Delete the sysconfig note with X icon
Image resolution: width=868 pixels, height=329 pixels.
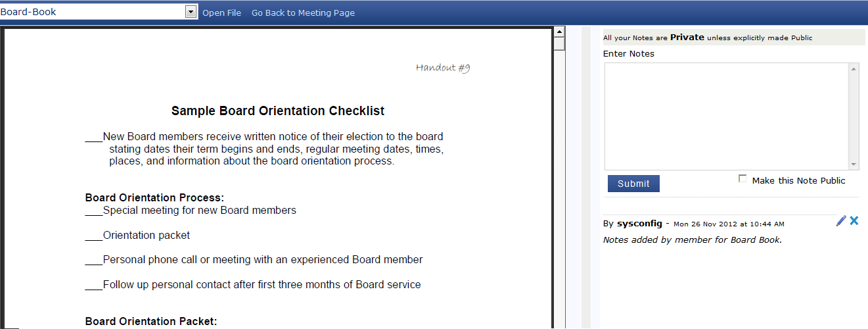coord(854,221)
